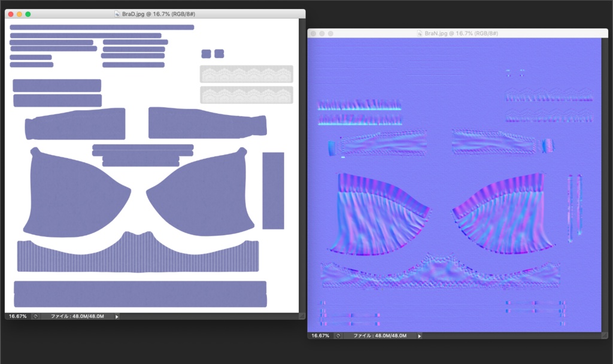The height and width of the screenshot is (364, 613).
Task: Click the 16.67% zoom field in BraN.jpg window
Action: pyautogui.click(x=320, y=336)
